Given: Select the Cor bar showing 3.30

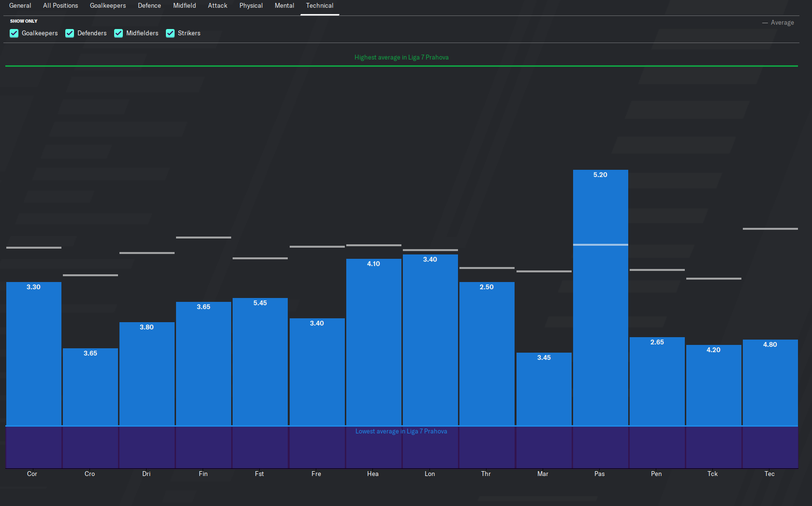Looking at the screenshot, I should pyautogui.click(x=34, y=354).
